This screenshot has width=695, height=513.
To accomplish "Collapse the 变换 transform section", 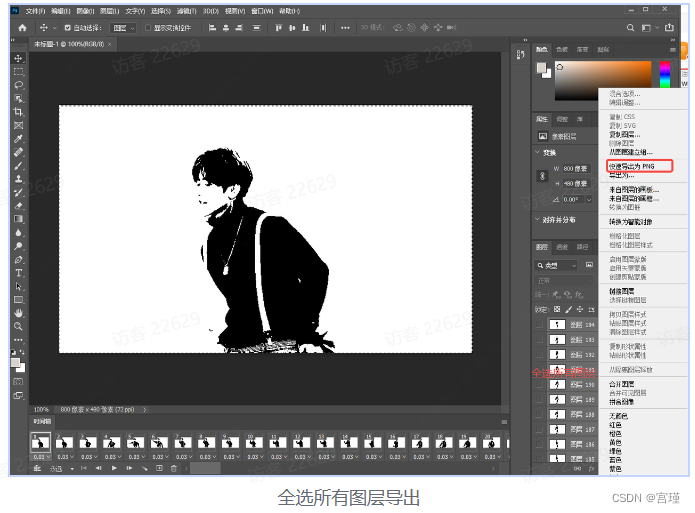I will [x=538, y=152].
